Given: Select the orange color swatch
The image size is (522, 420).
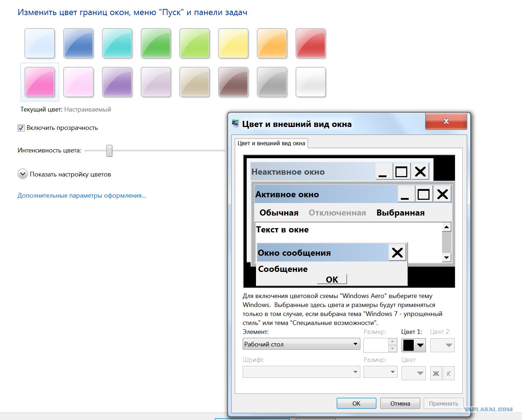Looking at the screenshot, I should pyautogui.click(x=272, y=43).
